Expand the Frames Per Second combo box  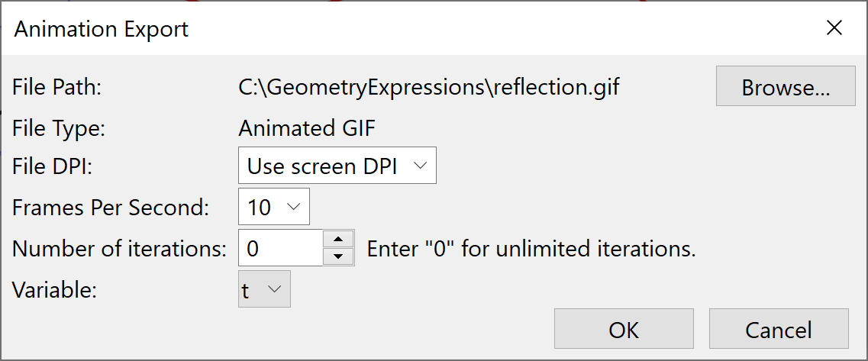pyautogui.click(x=273, y=207)
